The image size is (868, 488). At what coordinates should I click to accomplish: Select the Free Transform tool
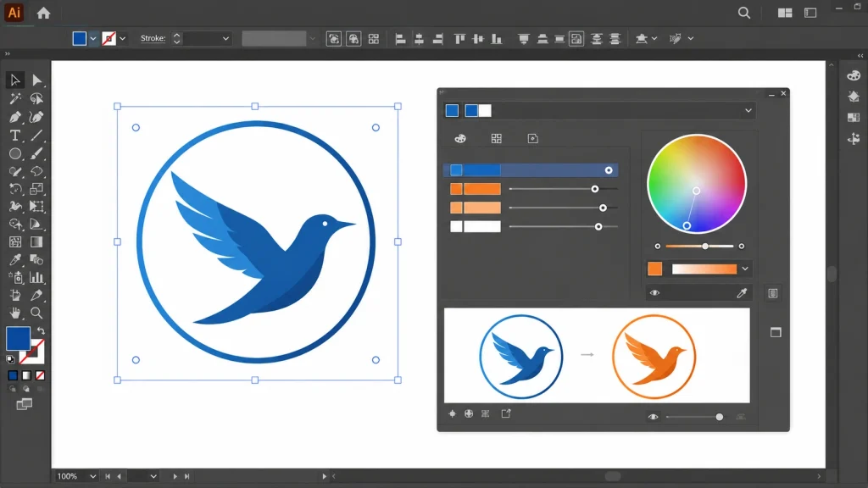tap(36, 207)
